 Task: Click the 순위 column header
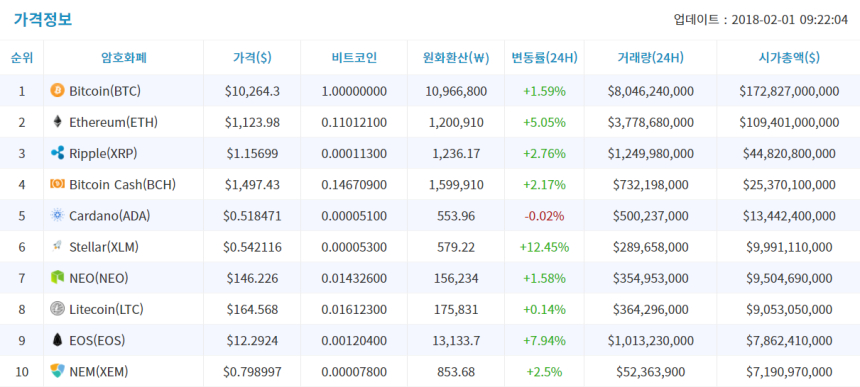click(x=22, y=58)
